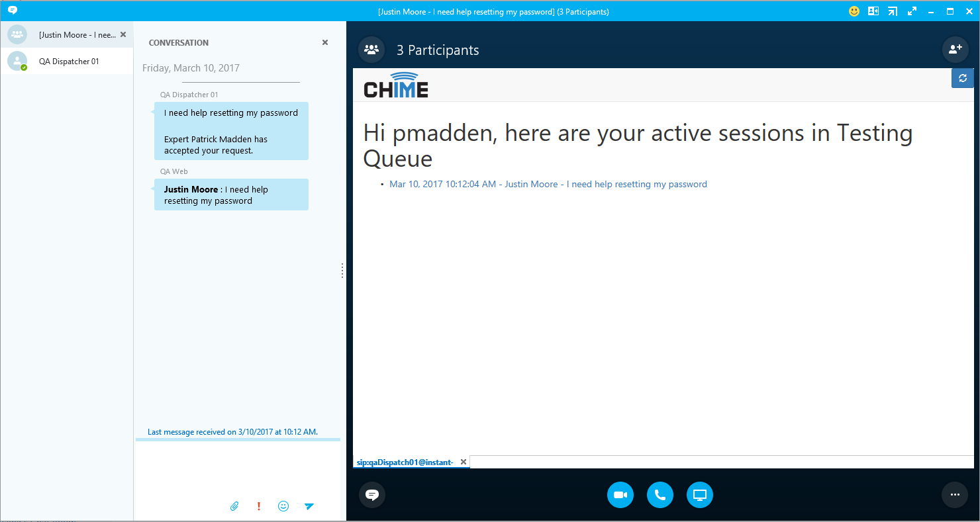
Task: Switch to the Justin Moore conversation tab
Action: tap(66, 34)
